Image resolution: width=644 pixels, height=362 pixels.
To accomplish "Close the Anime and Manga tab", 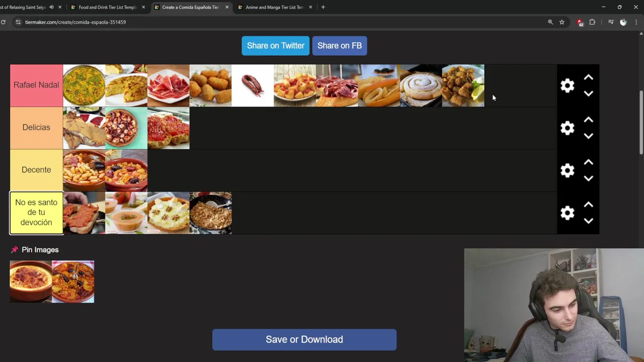I will point(310,7).
